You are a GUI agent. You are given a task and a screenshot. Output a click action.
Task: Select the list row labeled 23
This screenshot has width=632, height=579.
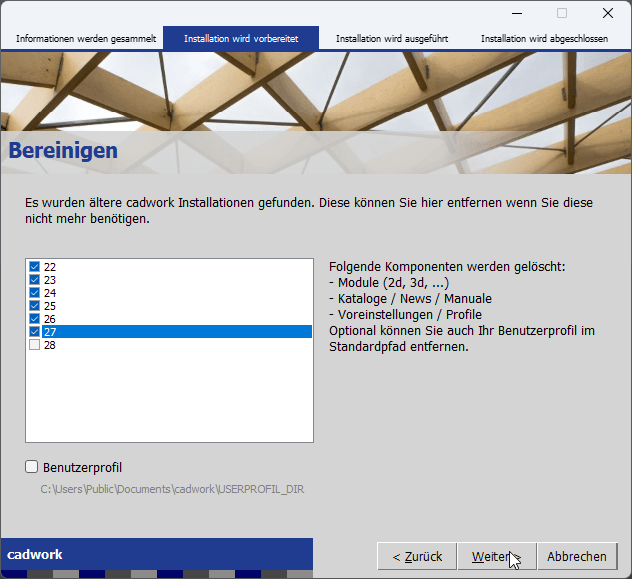tap(177, 280)
